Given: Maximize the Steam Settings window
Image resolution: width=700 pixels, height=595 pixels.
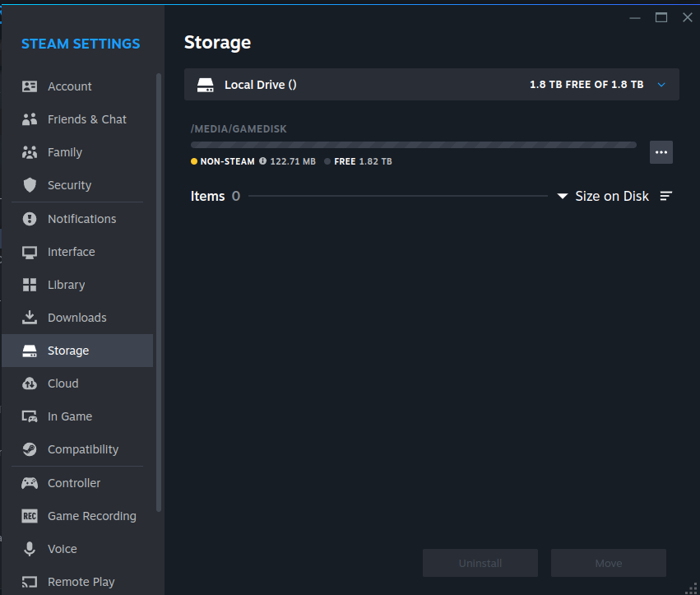Looking at the screenshot, I should click(661, 17).
